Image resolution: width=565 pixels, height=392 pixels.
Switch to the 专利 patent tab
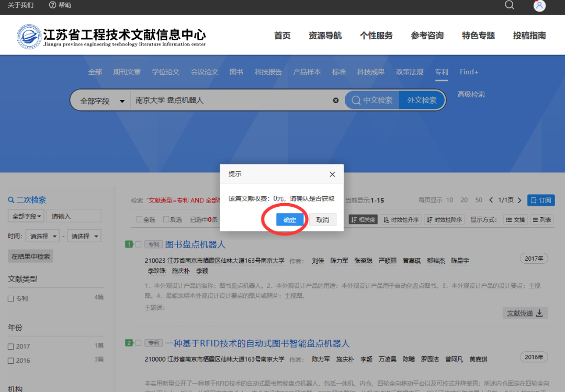coord(441,72)
